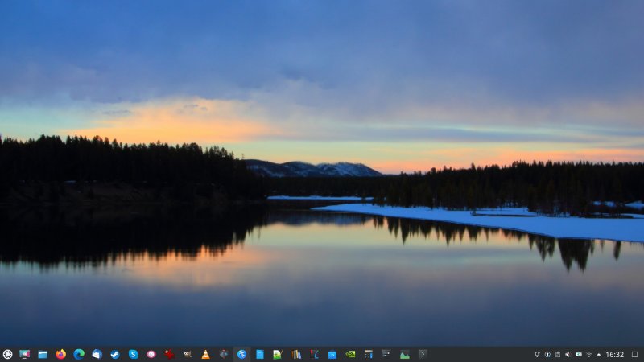
Task: Click the first system tray icon
Action: 537,354
